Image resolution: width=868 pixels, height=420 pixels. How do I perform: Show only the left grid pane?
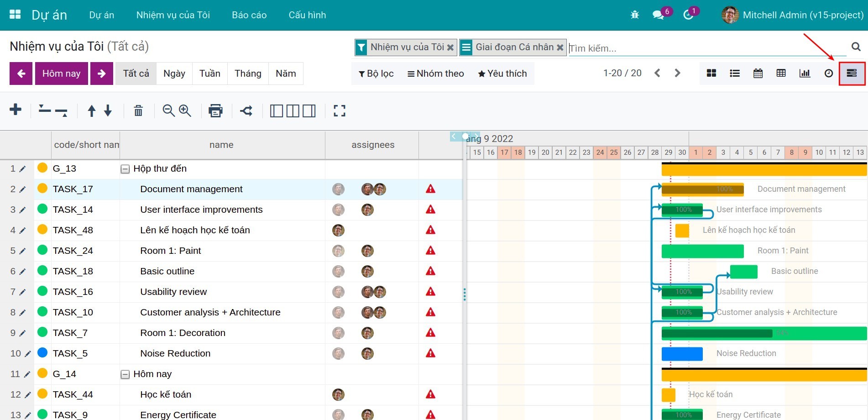pos(276,110)
